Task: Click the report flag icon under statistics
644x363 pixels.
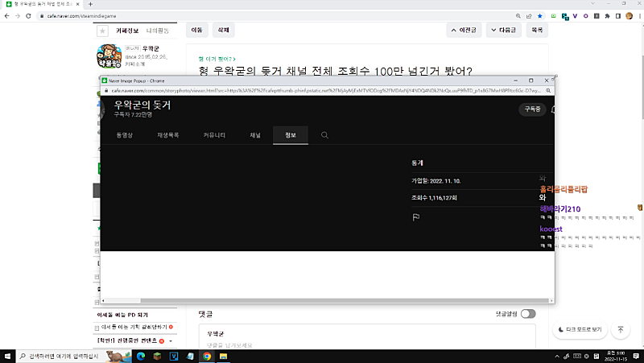Action: click(416, 217)
